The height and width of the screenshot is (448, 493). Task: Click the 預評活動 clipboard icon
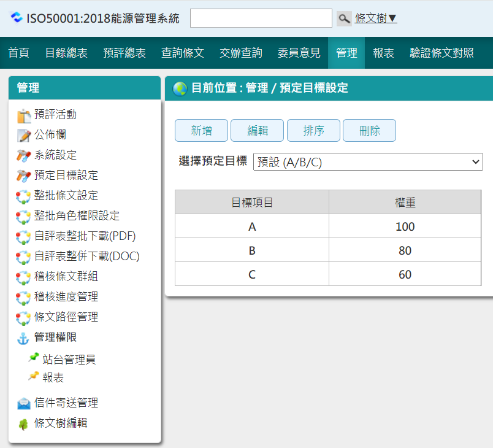click(23, 115)
